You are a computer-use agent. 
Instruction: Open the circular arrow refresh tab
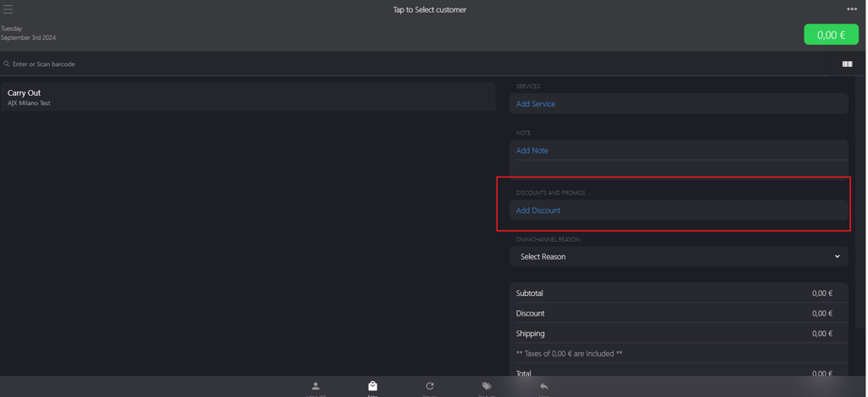430,386
